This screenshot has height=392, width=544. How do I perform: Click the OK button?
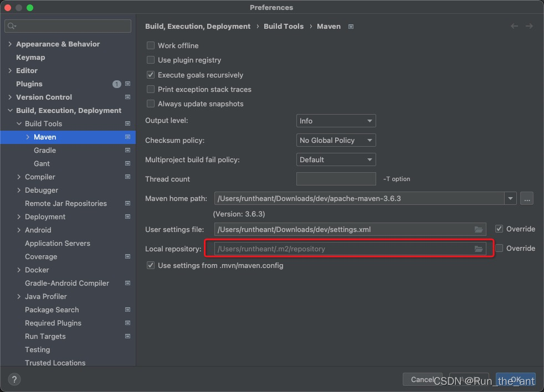(516, 379)
